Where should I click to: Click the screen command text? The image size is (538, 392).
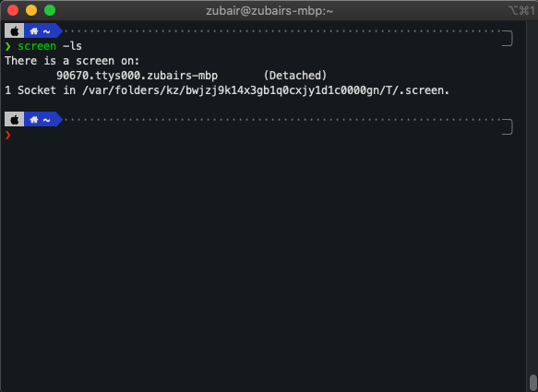[37, 46]
